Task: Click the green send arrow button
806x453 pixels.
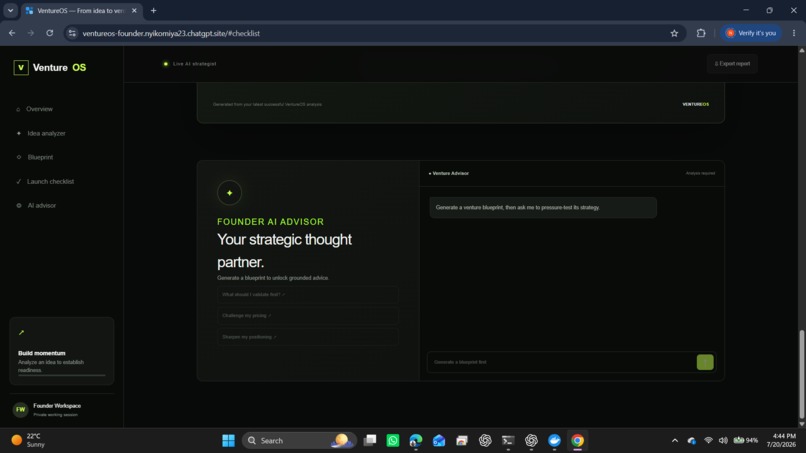Action: click(x=705, y=362)
